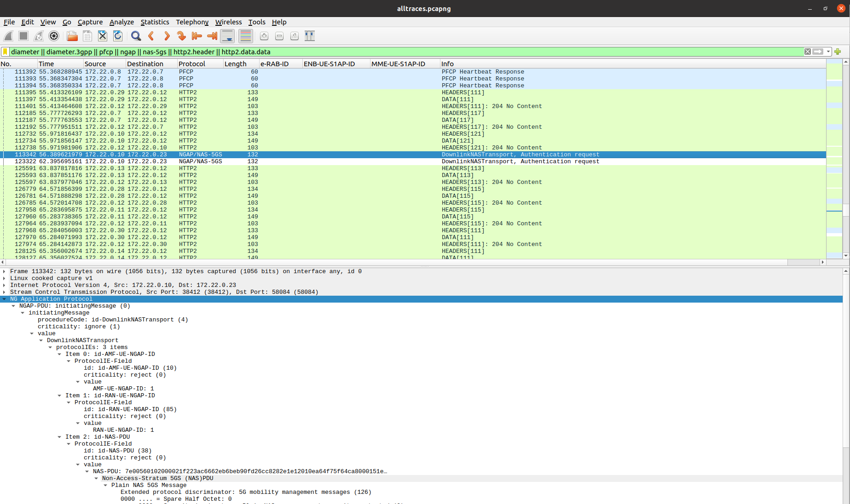Screen dimensions: 850x504
Task: Select the start capture shark fin icon
Action: (8, 36)
